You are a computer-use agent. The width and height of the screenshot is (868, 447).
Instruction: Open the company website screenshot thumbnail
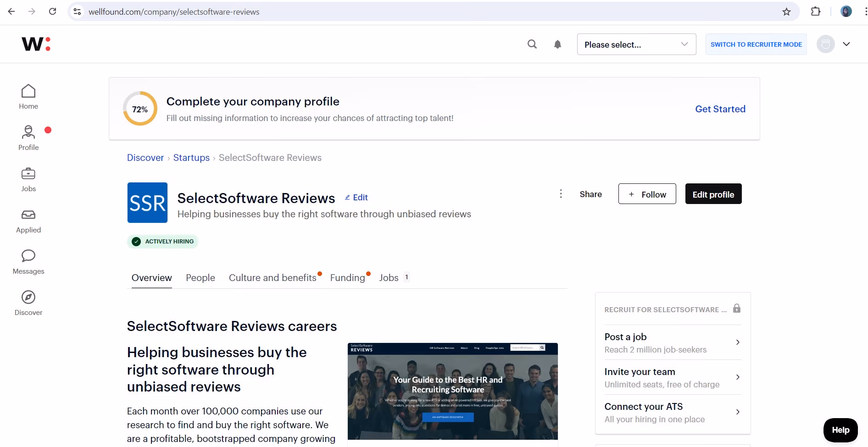453,391
